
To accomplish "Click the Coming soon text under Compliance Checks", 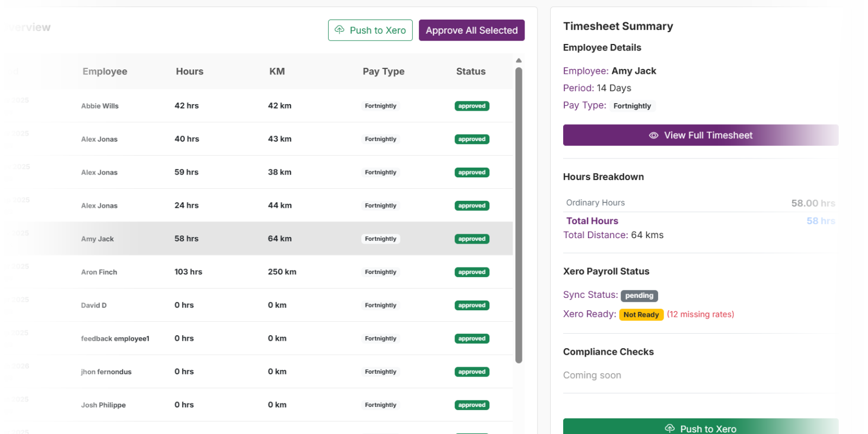I will point(592,375).
